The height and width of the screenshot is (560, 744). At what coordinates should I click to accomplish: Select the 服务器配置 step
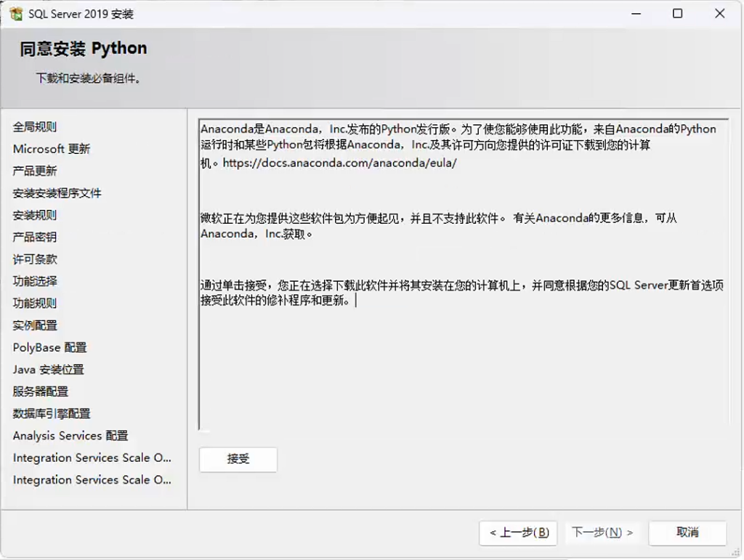coord(41,391)
